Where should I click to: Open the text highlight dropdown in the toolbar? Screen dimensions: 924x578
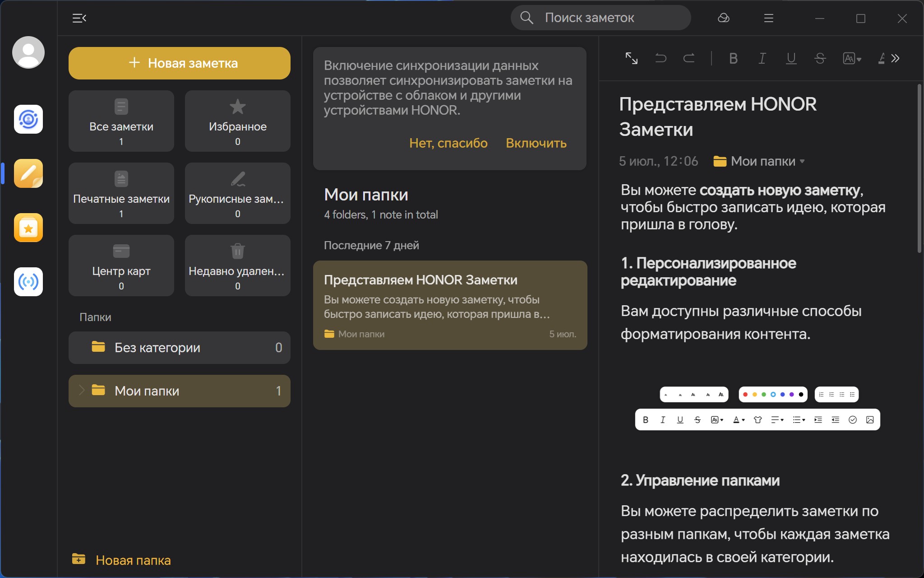coord(852,58)
